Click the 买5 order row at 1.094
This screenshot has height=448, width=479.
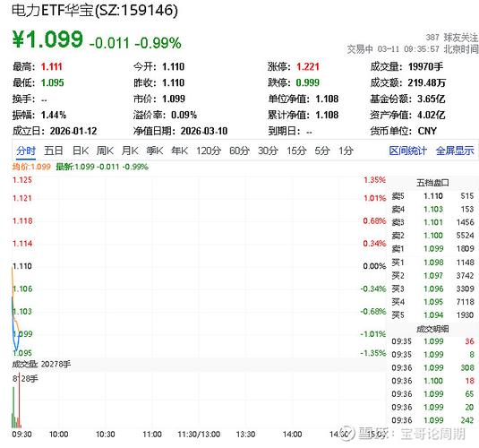[x=432, y=315]
